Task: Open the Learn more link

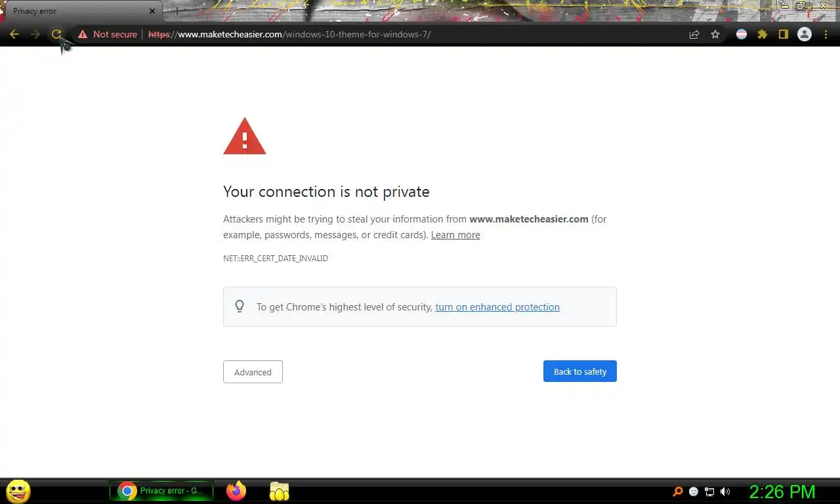Action: click(x=455, y=235)
